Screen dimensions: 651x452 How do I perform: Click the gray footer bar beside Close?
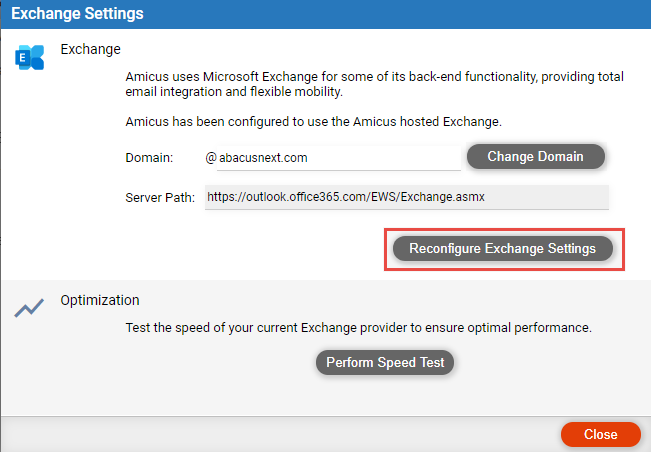(278, 434)
